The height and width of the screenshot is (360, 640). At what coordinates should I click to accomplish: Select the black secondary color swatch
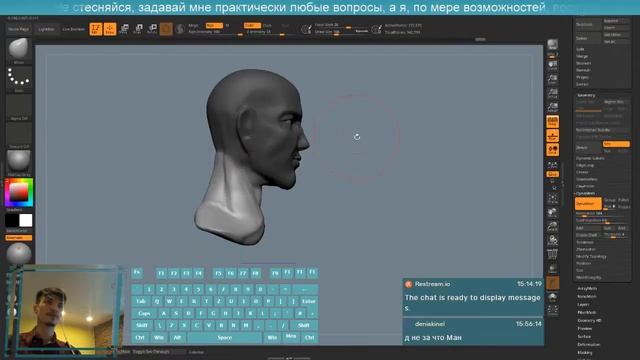(12, 220)
